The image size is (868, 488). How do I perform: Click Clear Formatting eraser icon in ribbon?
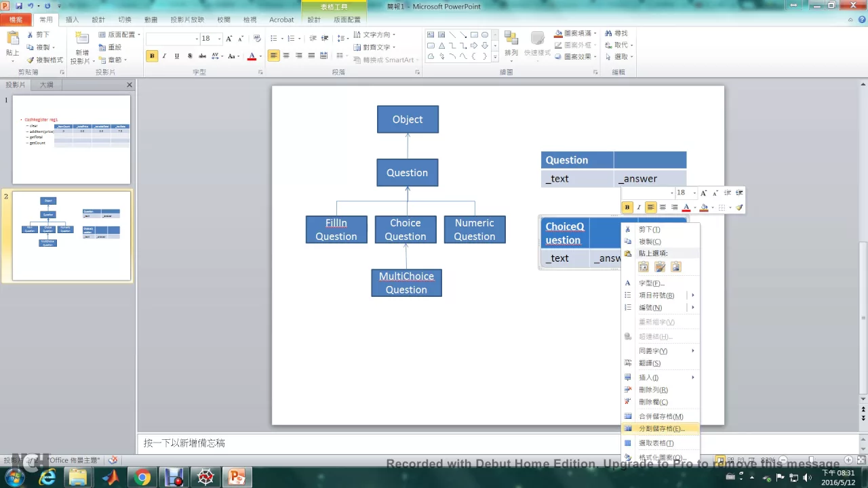click(x=257, y=39)
